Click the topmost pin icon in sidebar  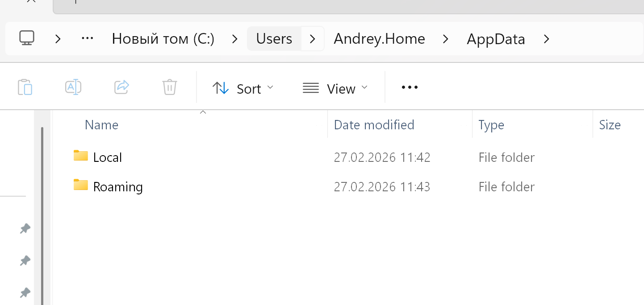coord(25,229)
